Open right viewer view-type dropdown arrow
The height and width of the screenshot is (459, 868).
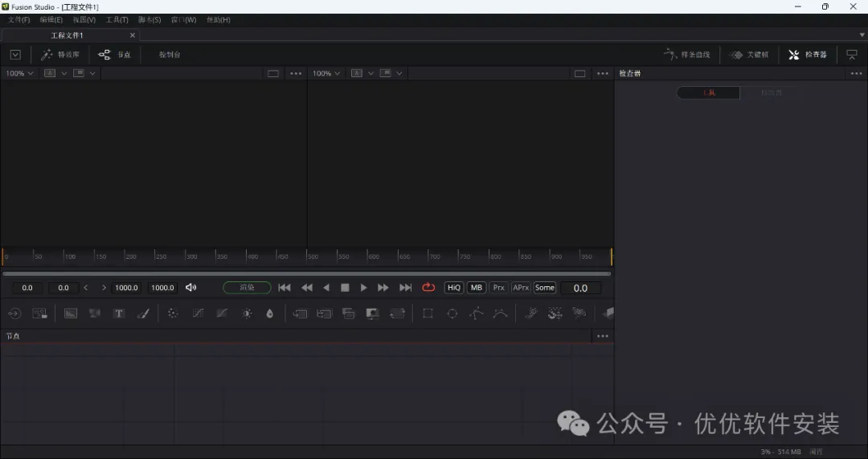[x=399, y=73]
